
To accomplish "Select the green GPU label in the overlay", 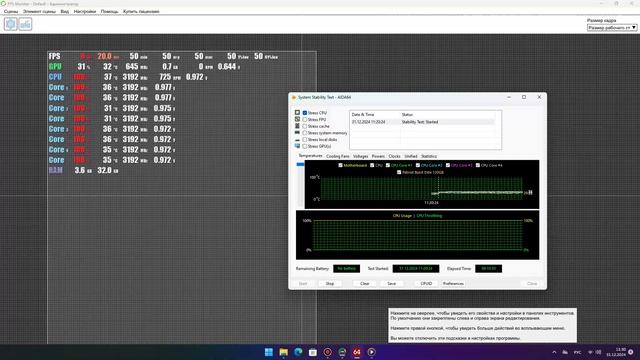I will [x=55, y=67].
